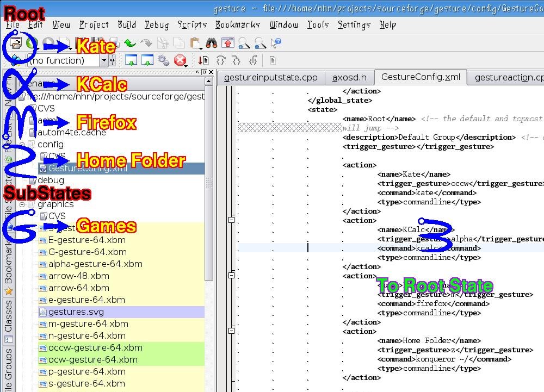Click the Zoom In magnifier icon
The image size is (544, 392).
pyautogui.click(x=244, y=43)
